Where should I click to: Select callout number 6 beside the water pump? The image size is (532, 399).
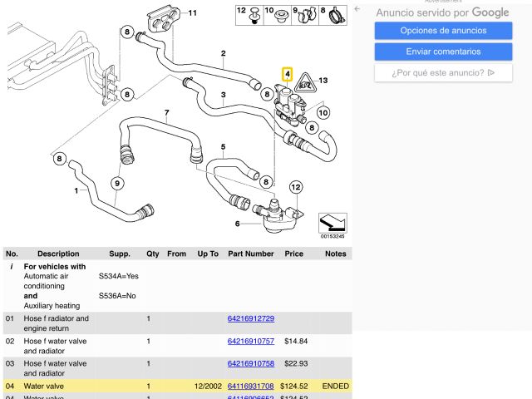[x=238, y=224]
